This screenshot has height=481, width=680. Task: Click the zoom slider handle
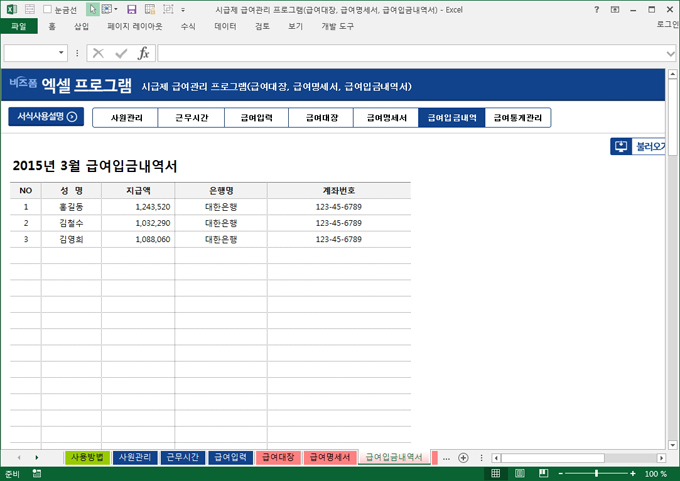coord(597,473)
